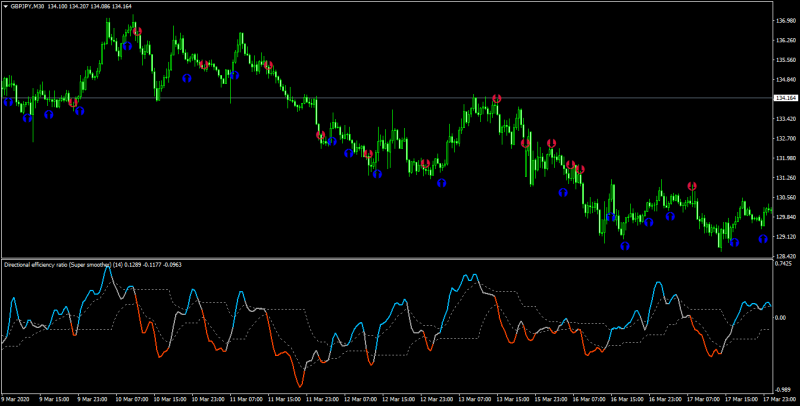Viewport: 800px width, 406px height.
Task: Click the 130.560 price scale label
Action: pyautogui.click(x=786, y=197)
